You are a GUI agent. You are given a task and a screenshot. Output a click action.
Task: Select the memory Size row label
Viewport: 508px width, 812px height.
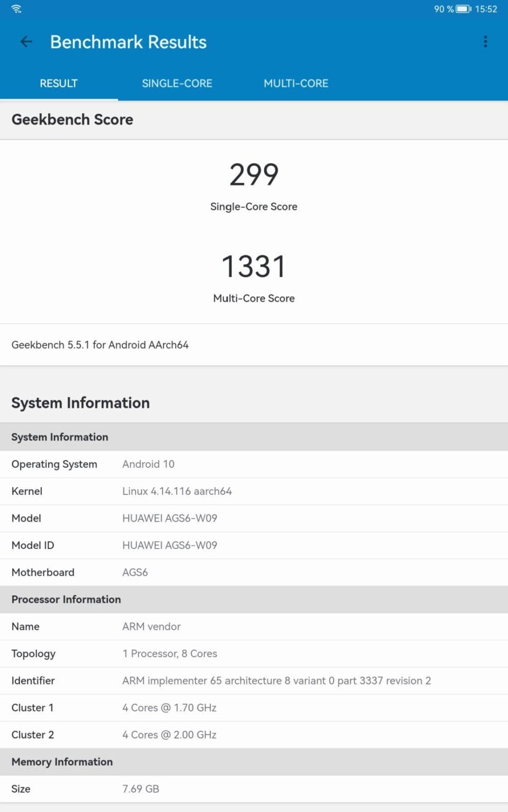pos(21,789)
